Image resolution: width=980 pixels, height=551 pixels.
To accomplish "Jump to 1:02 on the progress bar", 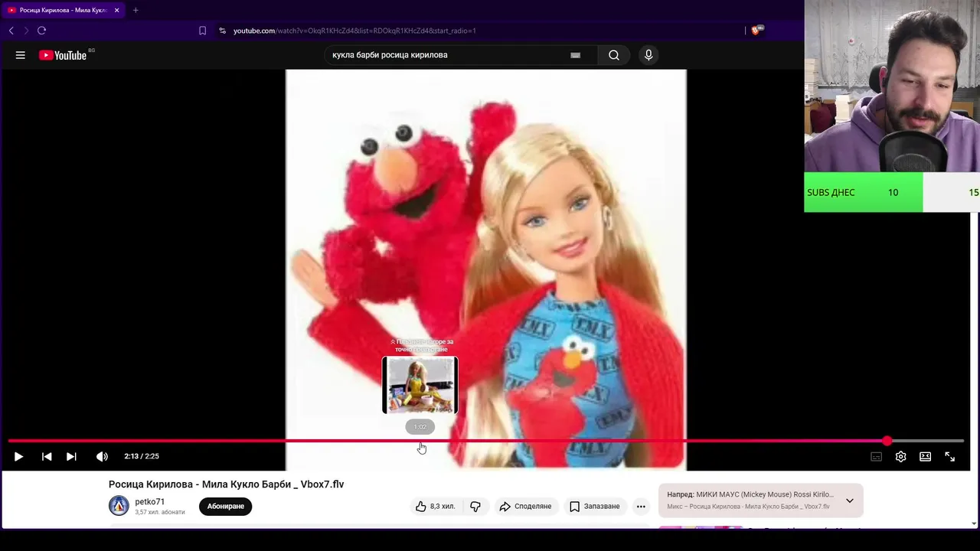I will pos(420,441).
